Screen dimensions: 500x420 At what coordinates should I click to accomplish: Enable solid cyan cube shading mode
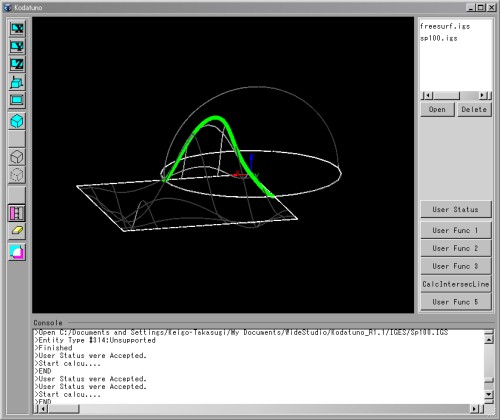(x=17, y=121)
